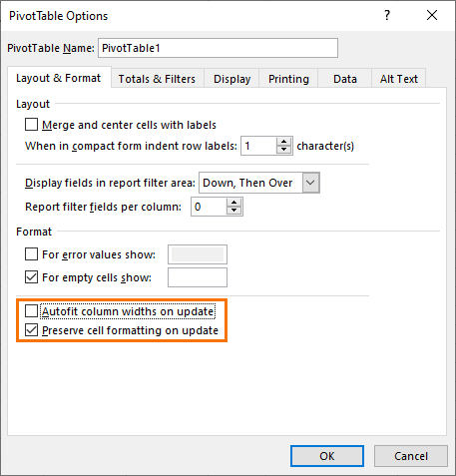Viewport: 456px width, 476px height.
Task: Close the PivotTable Options dialog
Action: click(432, 15)
